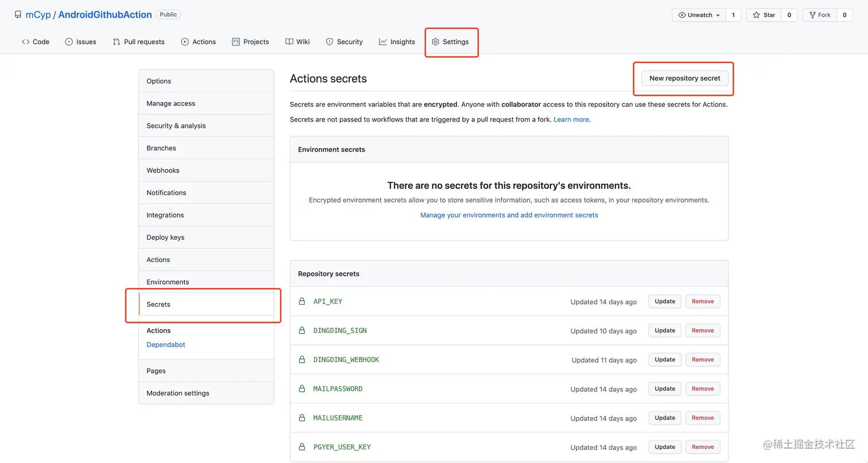868x463 pixels.
Task: Remove the MAILPASSWORD secret
Action: [703, 389]
